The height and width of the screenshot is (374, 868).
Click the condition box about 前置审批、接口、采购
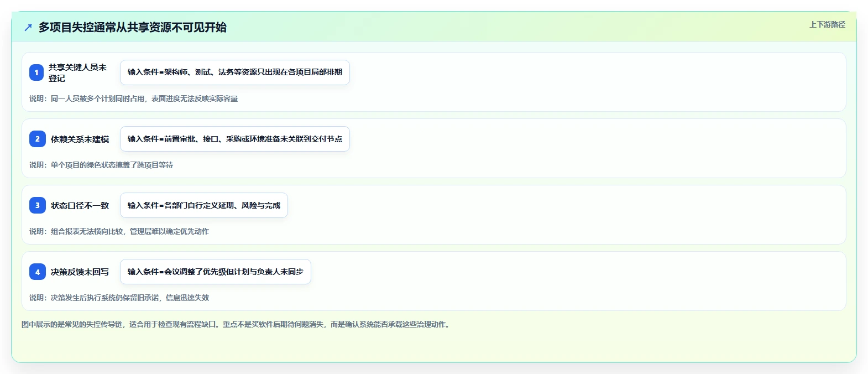(235, 139)
